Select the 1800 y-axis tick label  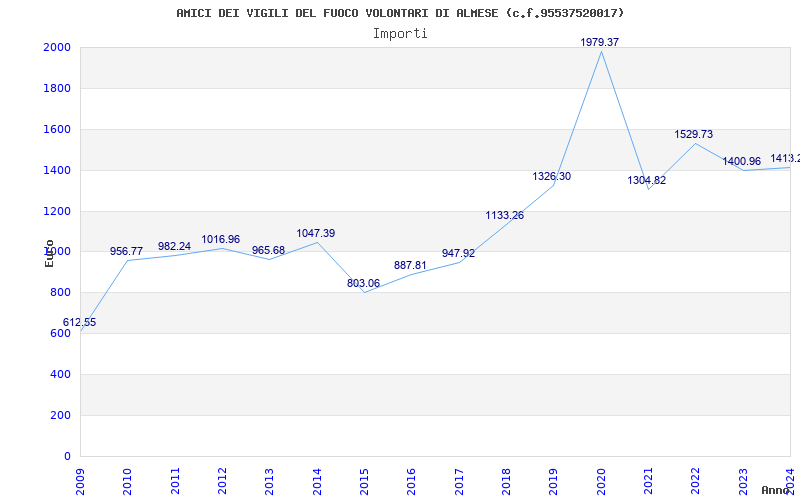click(x=57, y=88)
